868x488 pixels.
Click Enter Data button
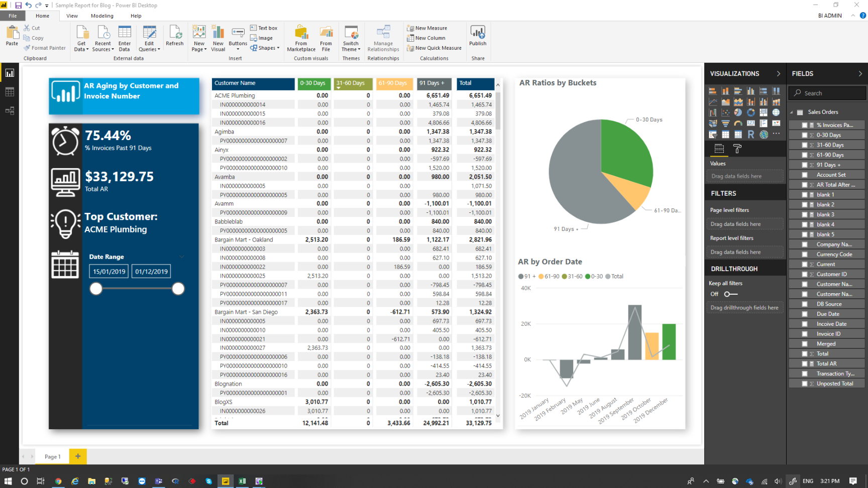point(125,38)
